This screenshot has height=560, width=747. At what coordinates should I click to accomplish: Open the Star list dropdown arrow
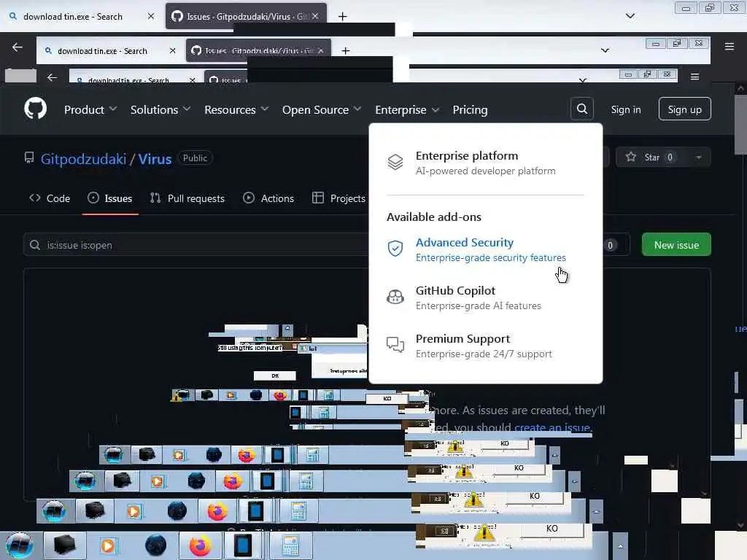tap(698, 157)
